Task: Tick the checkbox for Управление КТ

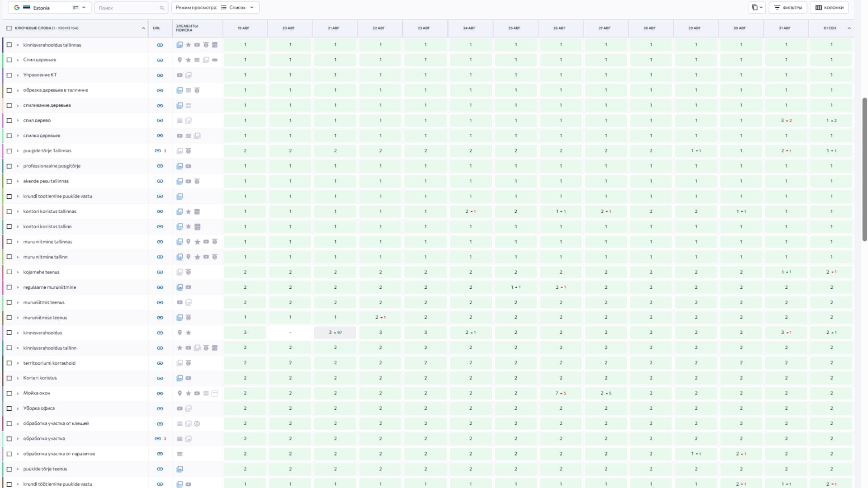Action: (9, 75)
